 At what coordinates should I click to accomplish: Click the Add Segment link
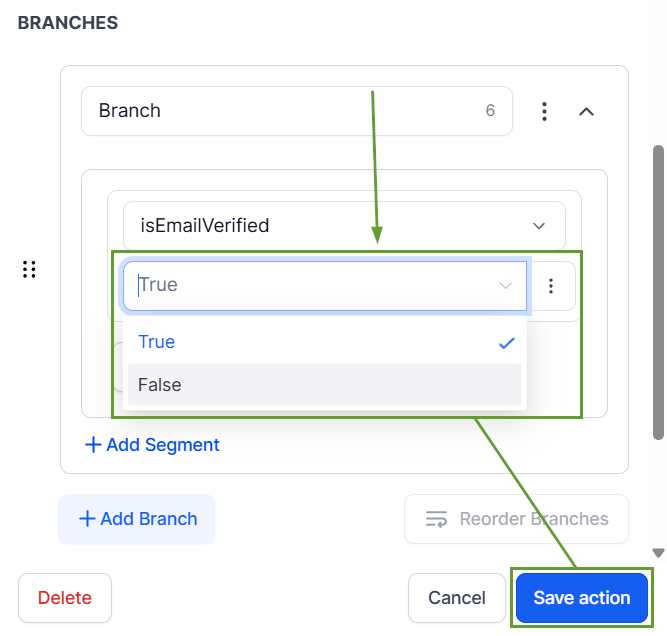[x=152, y=445]
